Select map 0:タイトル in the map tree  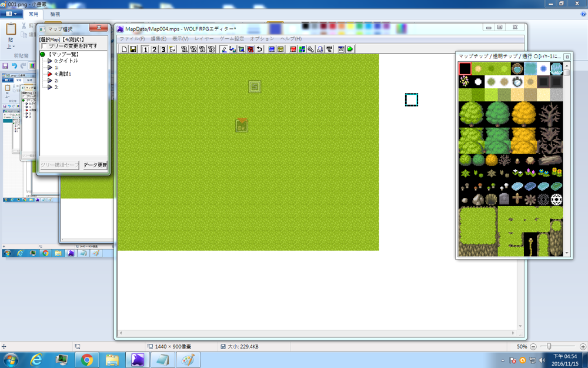click(x=66, y=61)
